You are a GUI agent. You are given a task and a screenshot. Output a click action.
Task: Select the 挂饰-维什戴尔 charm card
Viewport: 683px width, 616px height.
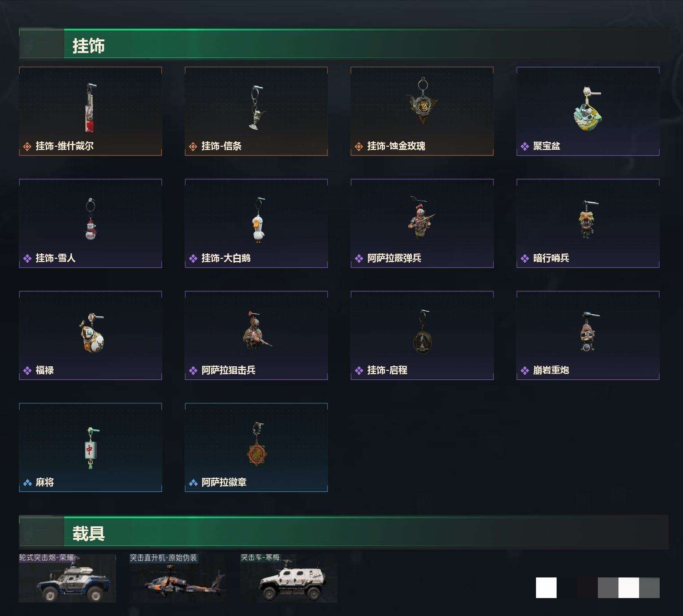[x=91, y=111]
